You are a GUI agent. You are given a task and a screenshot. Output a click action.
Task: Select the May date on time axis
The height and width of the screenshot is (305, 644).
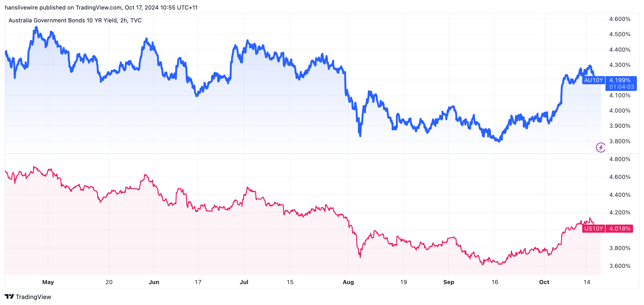[x=48, y=282]
